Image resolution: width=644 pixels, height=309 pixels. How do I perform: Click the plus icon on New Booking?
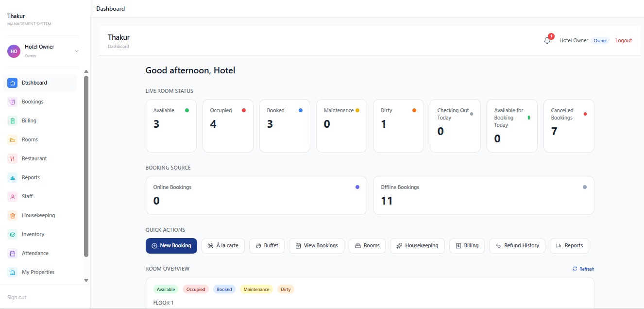(154, 246)
